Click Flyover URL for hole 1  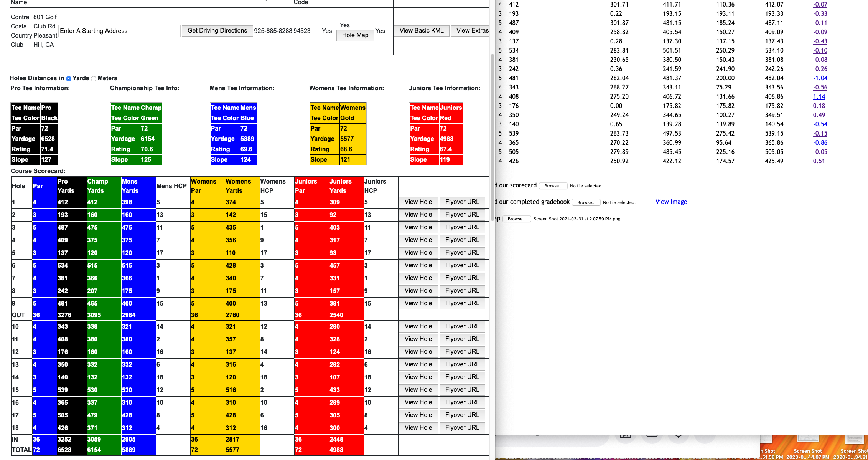[x=462, y=202]
